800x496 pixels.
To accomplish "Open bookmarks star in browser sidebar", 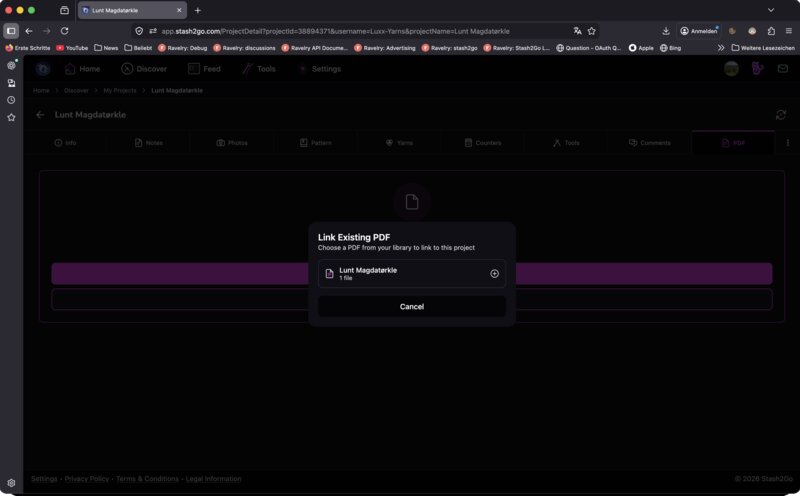I will pos(11,118).
